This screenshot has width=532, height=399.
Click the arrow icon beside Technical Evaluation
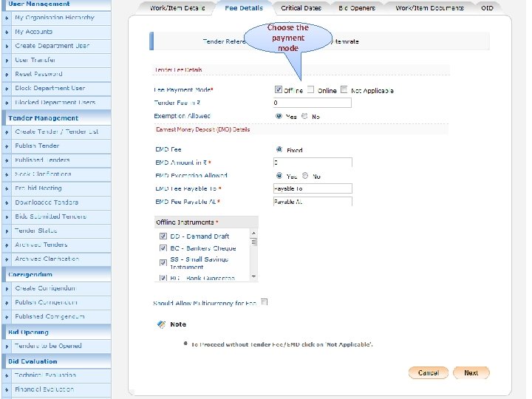7,375
